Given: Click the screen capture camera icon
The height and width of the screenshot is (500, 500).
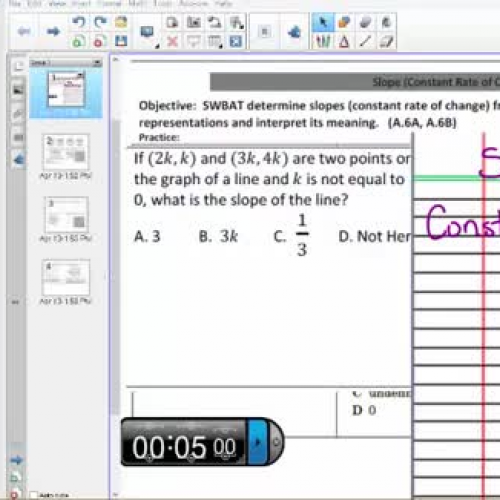Looking at the screenshot, I should pyautogui.click(x=194, y=23).
